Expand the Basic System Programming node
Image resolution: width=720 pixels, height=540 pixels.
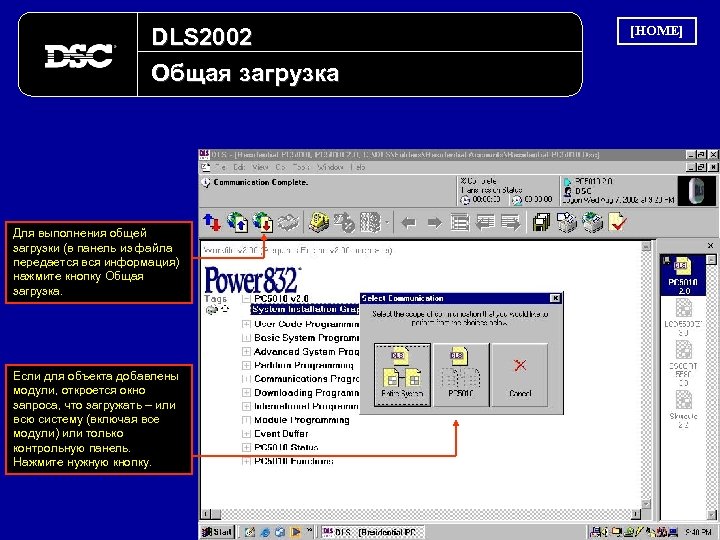[x=246, y=338]
